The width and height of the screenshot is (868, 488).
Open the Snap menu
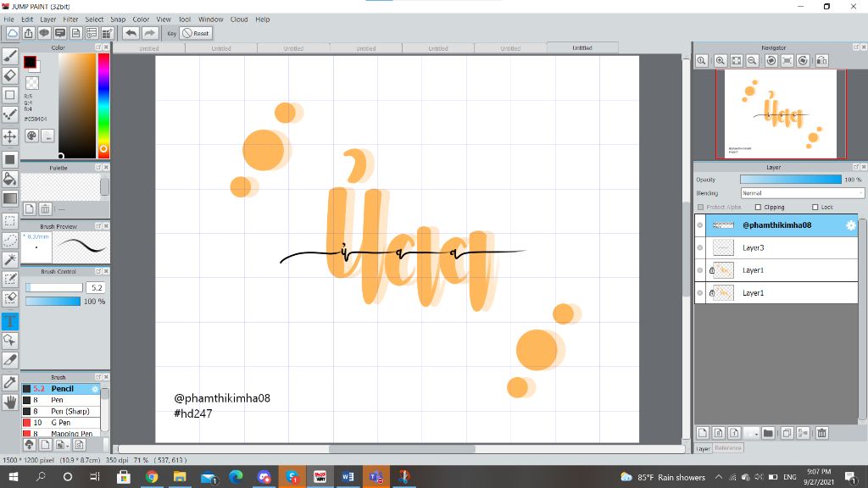tap(118, 19)
